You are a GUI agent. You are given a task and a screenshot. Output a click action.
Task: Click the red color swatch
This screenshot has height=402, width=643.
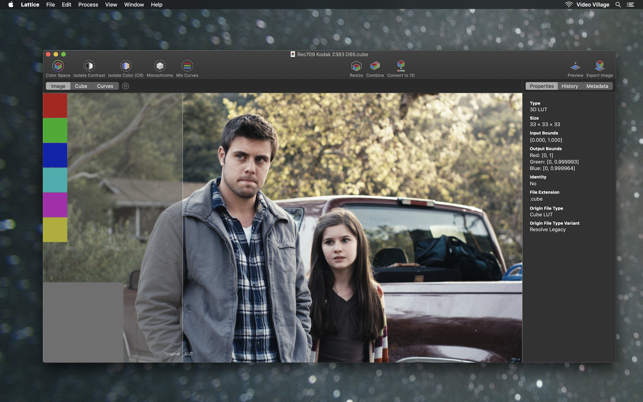(x=55, y=105)
